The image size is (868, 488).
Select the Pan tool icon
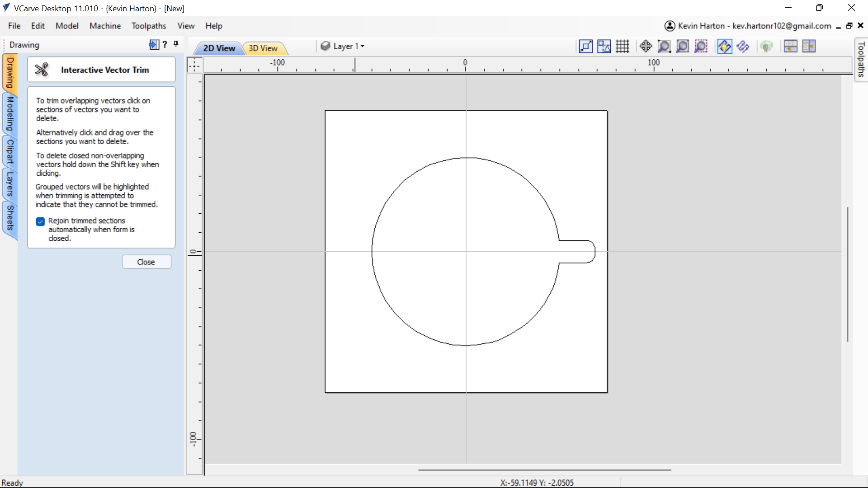tap(646, 46)
